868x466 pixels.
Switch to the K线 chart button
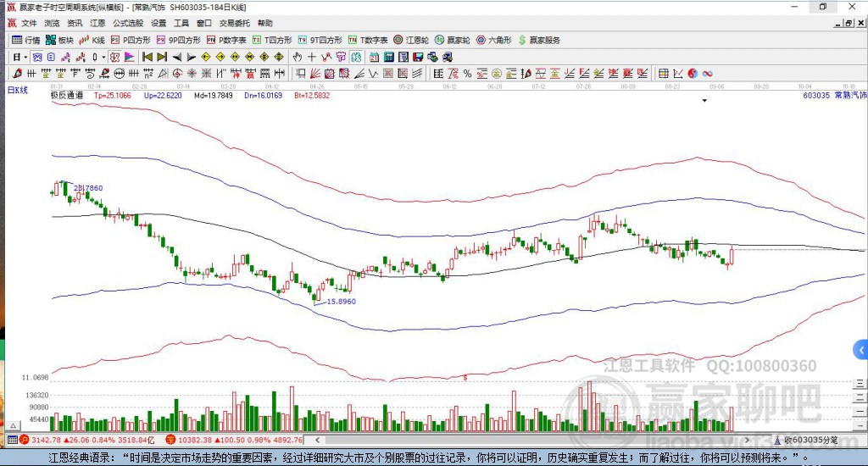tap(92, 40)
